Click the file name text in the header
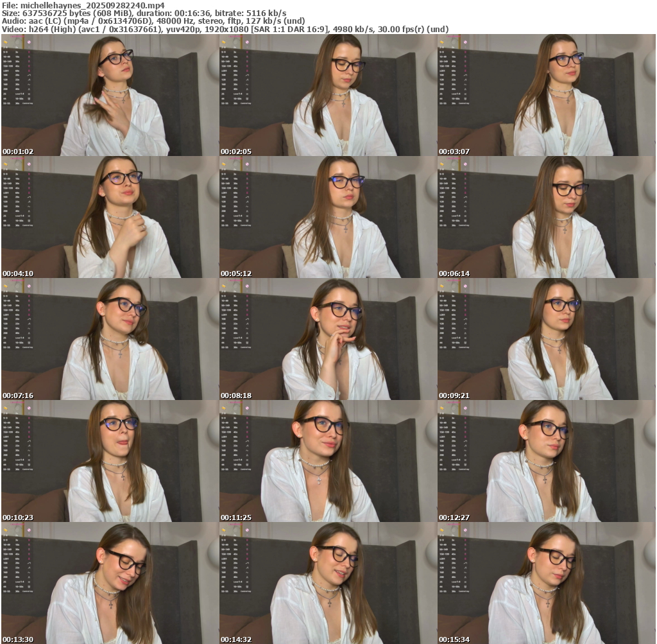Screen dimensions: 657x644 pos(83,4)
